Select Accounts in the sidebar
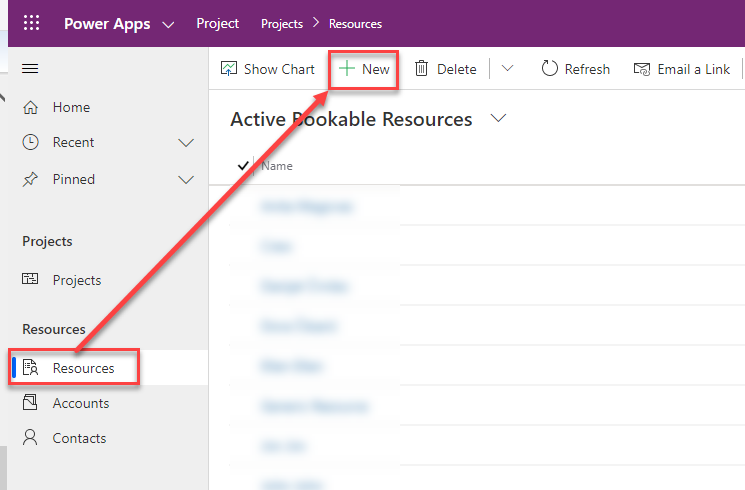 (80, 403)
